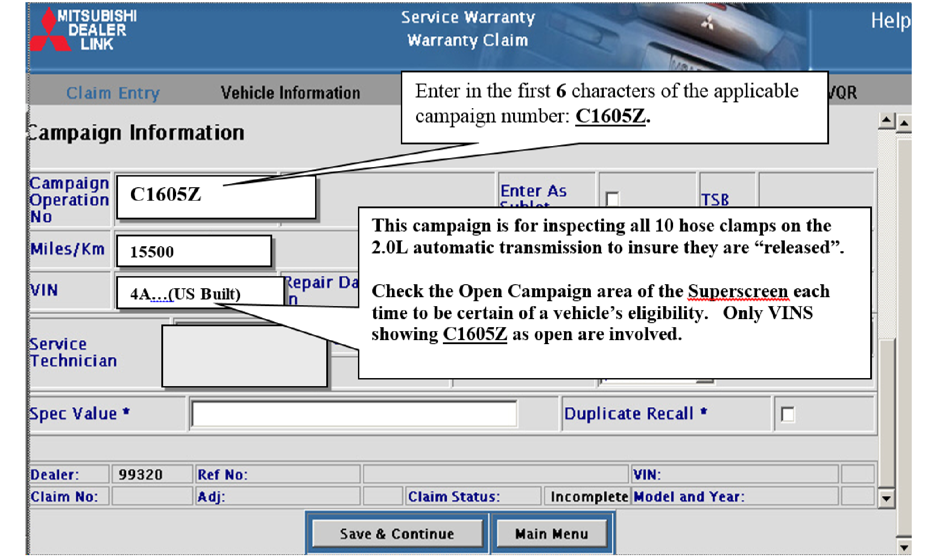Image resolution: width=939 pixels, height=560 pixels.
Task: Select the VQR tab
Action: tap(842, 93)
